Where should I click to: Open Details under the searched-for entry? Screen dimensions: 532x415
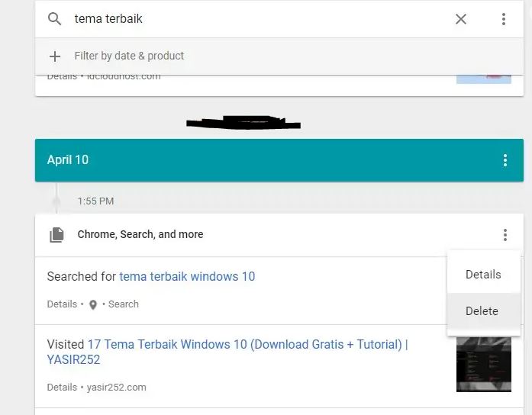[x=62, y=304]
